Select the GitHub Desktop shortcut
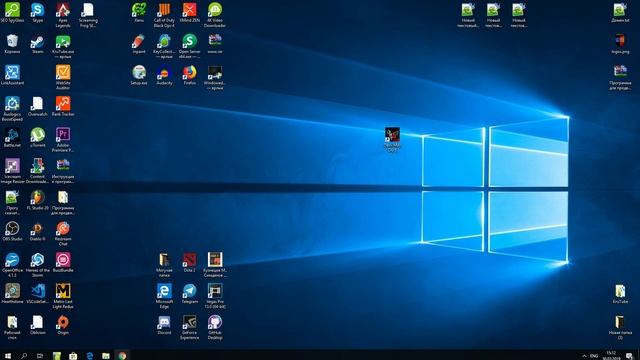 (215, 328)
